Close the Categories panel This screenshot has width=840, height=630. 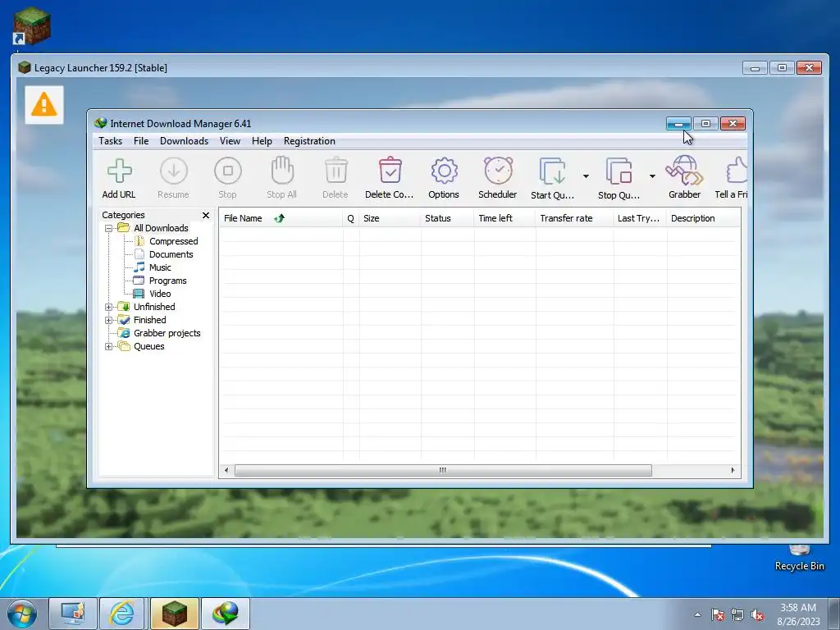coord(206,216)
